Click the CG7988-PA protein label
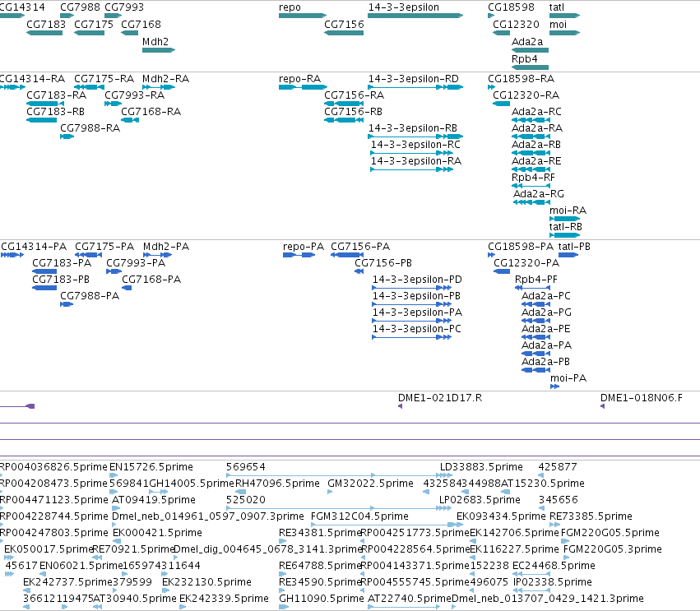Viewport: 700px width, 611px height. click(90, 296)
